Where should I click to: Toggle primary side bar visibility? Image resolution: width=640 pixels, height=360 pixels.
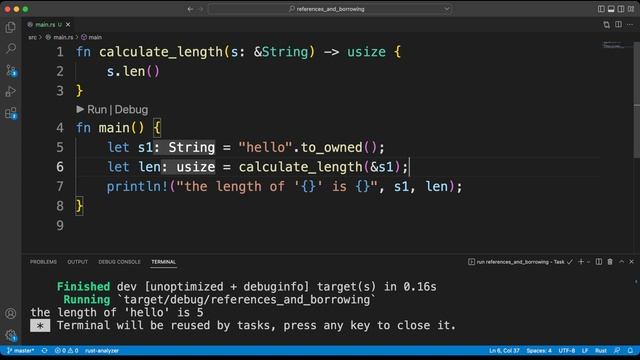601,9
